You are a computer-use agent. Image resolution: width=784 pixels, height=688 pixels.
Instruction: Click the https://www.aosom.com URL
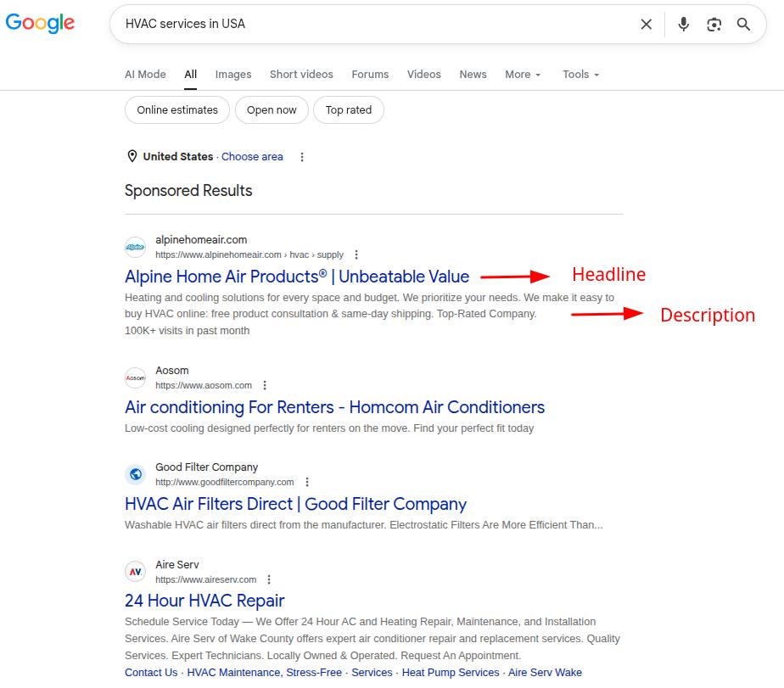(204, 385)
